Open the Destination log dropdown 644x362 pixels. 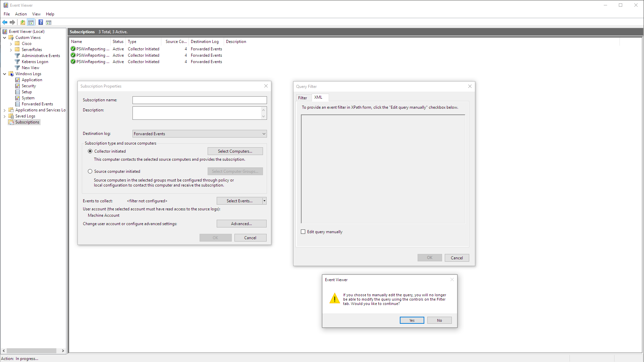tap(264, 134)
